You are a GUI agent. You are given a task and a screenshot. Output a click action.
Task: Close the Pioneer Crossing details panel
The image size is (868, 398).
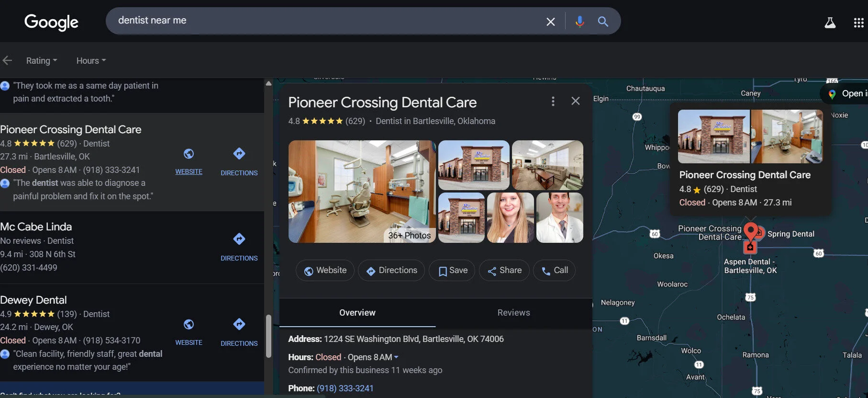(x=576, y=101)
